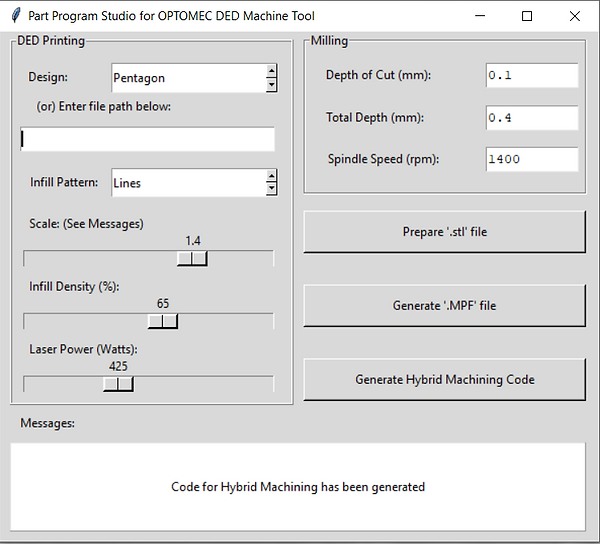This screenshot has width=600, height=544.
Task: Click the Total Depth input field
Action: (532, 117)
